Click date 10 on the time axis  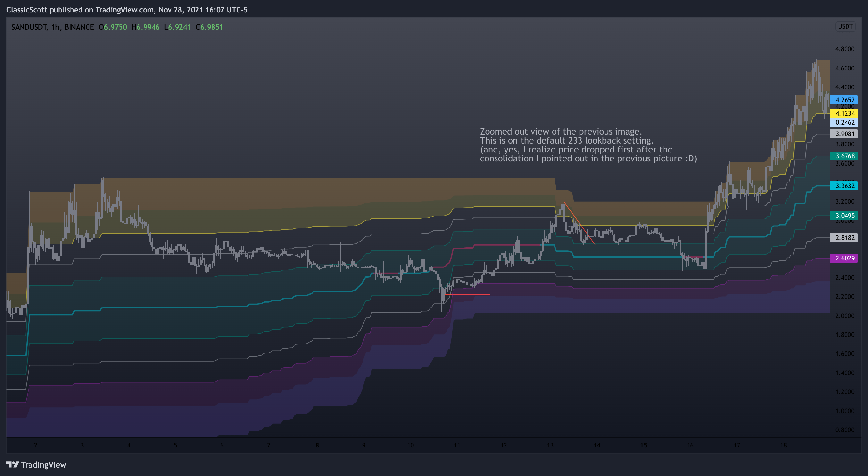coord(410,445)
